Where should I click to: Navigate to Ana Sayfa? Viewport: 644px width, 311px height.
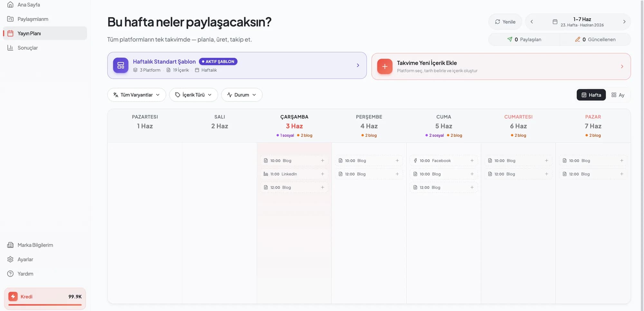[x=45, y=5]
